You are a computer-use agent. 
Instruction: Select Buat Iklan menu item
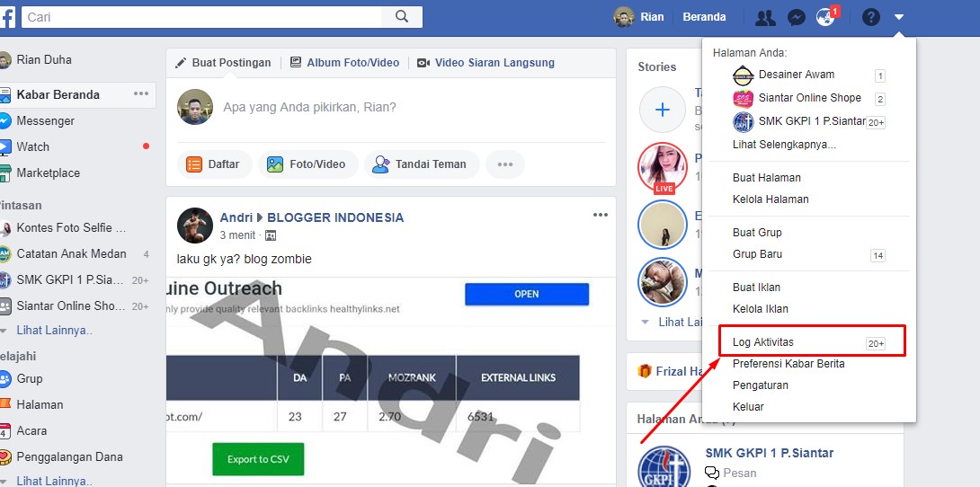(x=756, y=288)
